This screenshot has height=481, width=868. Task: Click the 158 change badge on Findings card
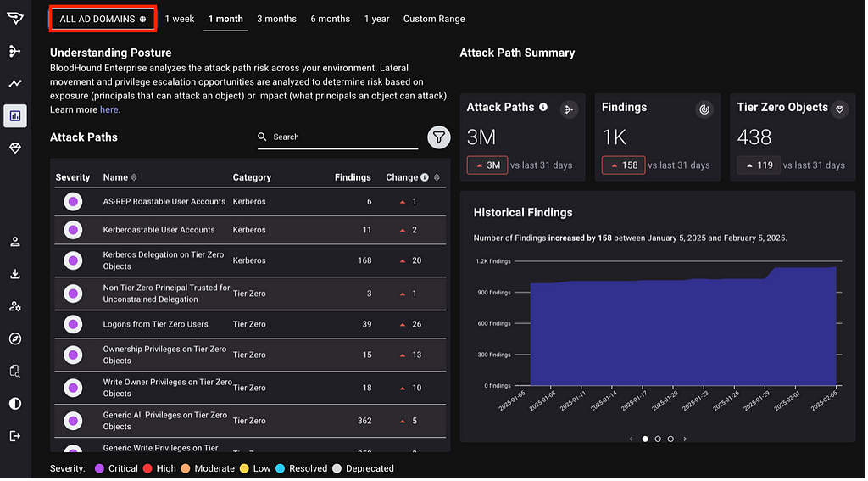(x=623, y=165)
